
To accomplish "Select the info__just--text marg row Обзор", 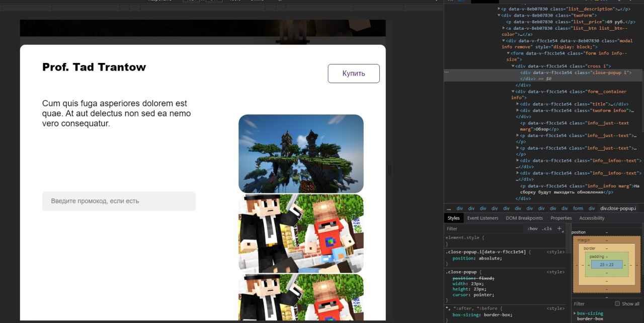I will pos(575,126).
